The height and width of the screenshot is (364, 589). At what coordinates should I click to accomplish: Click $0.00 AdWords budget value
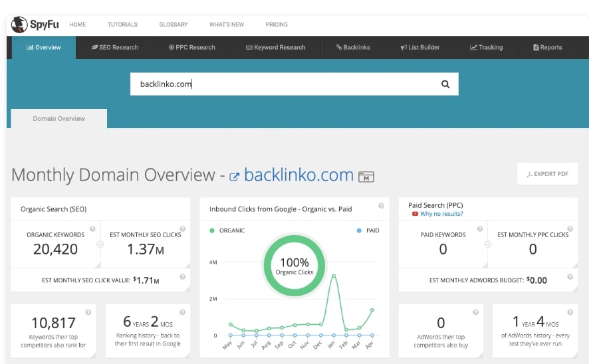tap(536, 280)
